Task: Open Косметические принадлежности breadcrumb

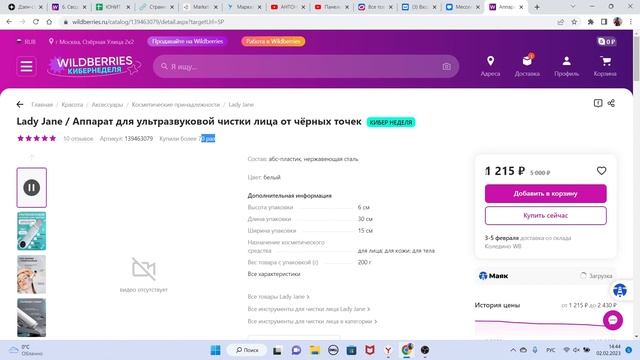Action: click(x=176, y=104)
